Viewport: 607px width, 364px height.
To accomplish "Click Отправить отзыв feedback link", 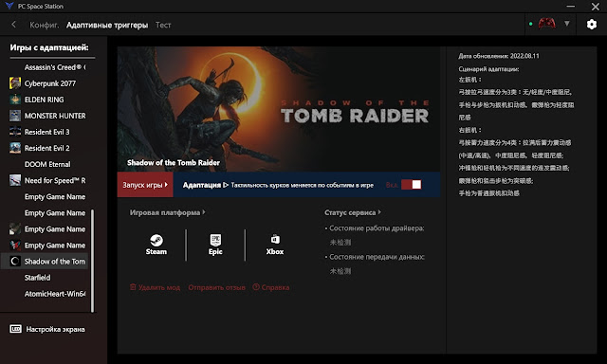I will click(217, 287).
